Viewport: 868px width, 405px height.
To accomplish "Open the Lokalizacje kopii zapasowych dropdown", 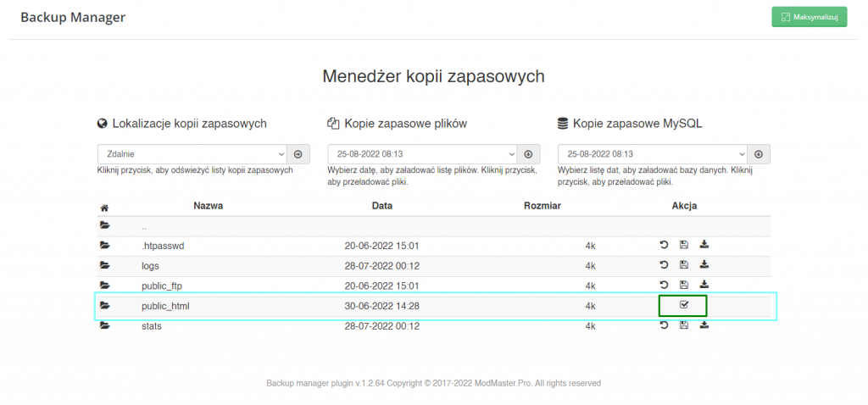I will pyautogui.click(x=192, y=154).
